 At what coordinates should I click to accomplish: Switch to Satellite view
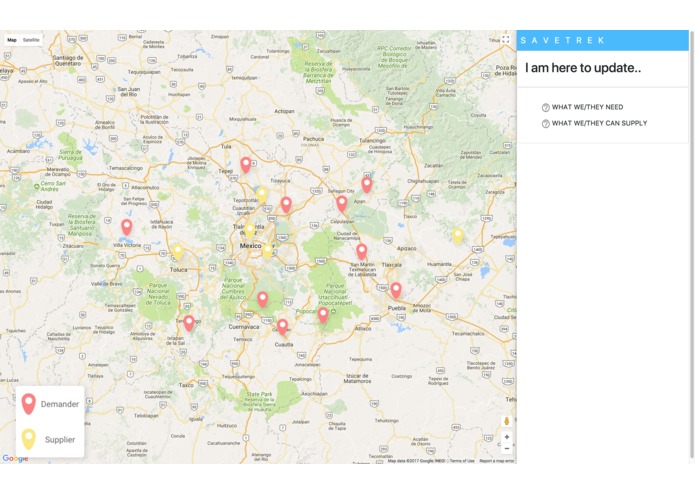[x=31, y=40]
